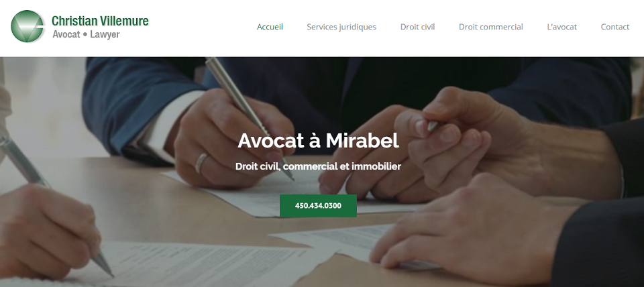Click the Avocat • Lawyer tagline
This screenshot has height=287, width=644.
point(86,34)
